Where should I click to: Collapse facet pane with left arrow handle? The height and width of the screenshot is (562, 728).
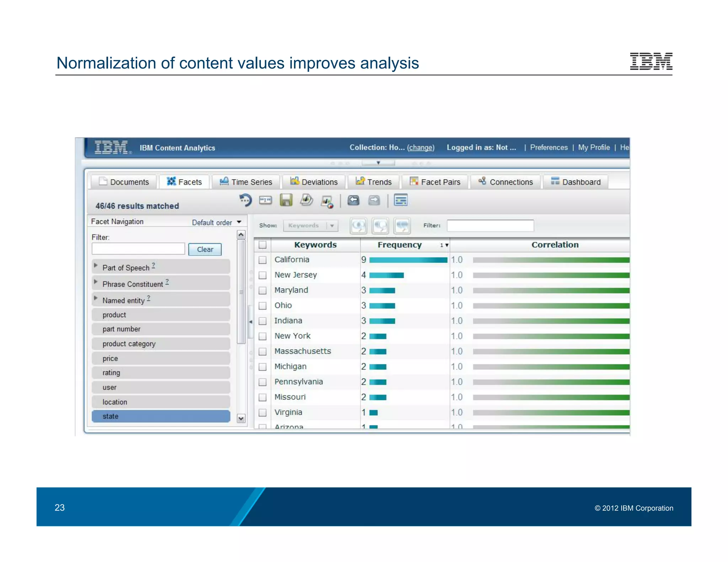251,322
